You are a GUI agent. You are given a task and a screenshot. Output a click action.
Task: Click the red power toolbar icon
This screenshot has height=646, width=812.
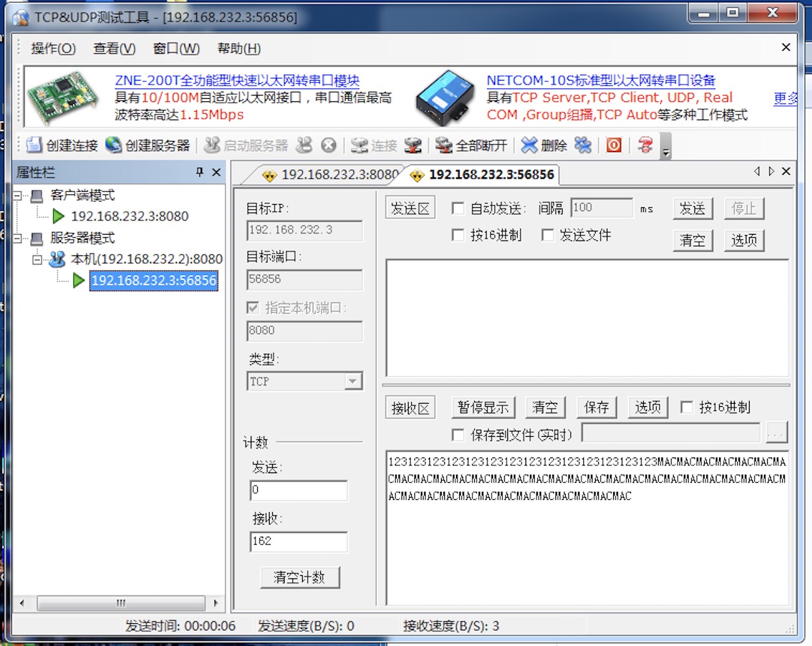614,145
